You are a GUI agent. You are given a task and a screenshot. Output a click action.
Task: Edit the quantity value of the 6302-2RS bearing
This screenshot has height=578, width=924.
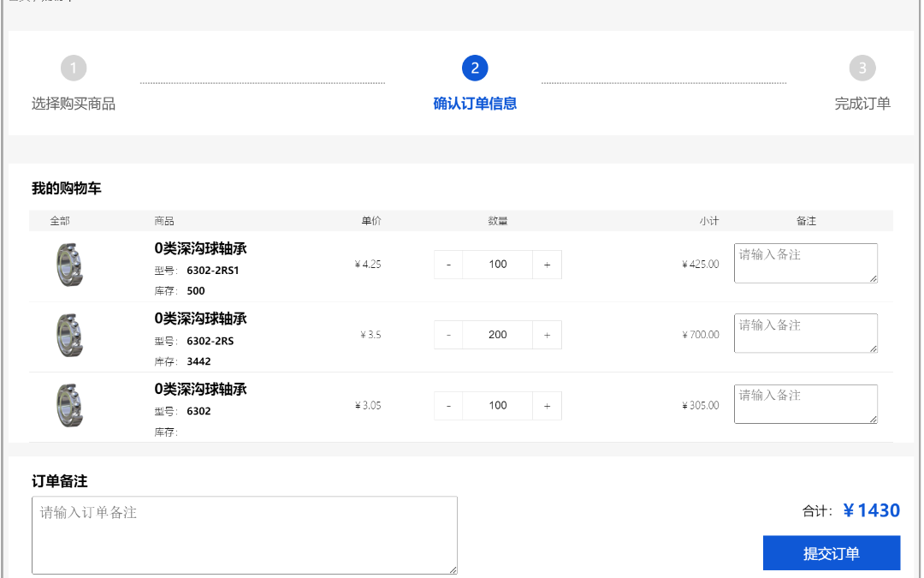pos(497,334)
